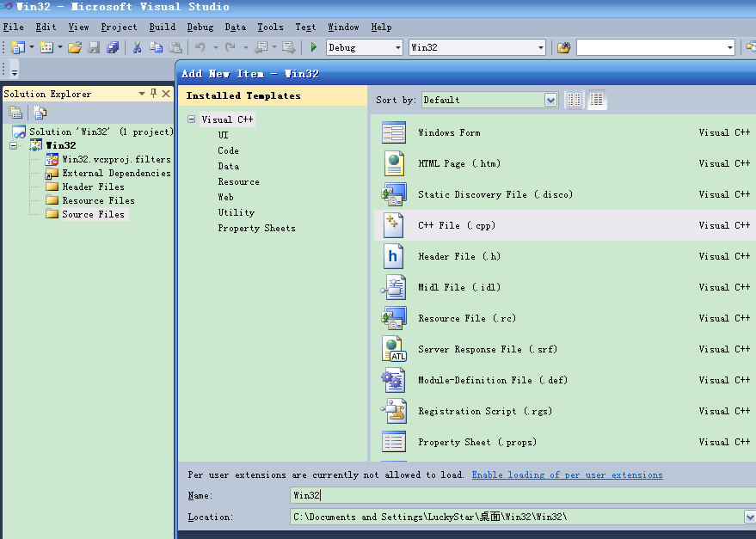Viewport: 756px width, 539px height.
Task: Select Win32.vcxproj.filters in Solution Explorer
Action: click(x=116, y=159)
